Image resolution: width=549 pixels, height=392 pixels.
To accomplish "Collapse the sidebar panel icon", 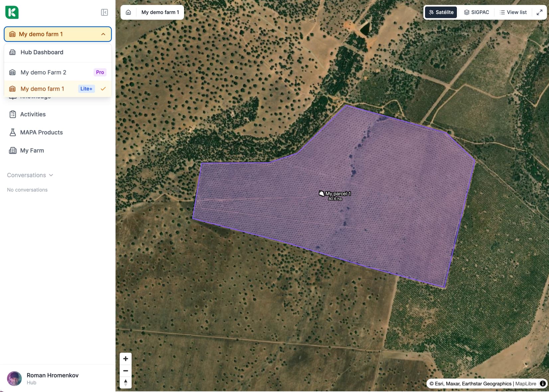I will (104, 12).
